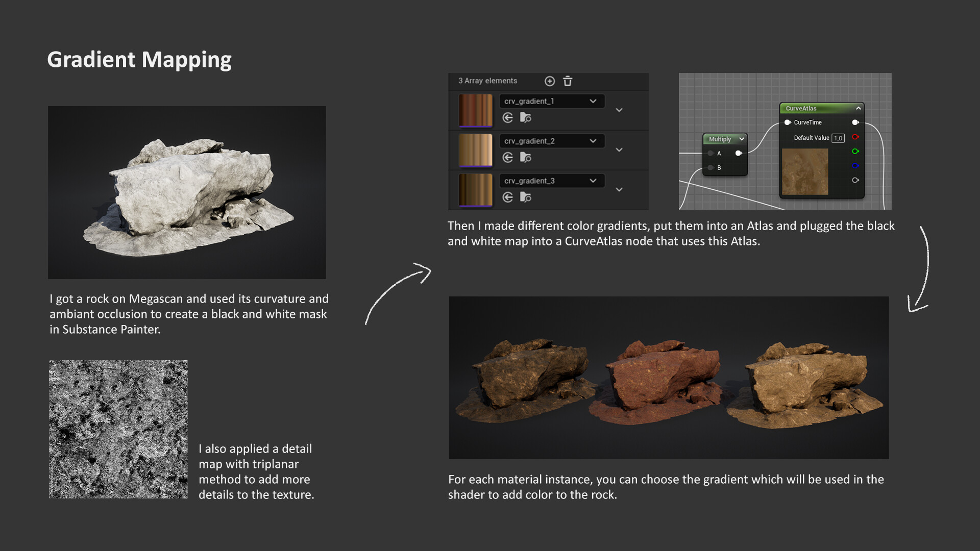
Task: Open the crv_gradient_1 asset picker dropdown
Action: point(593,101)
